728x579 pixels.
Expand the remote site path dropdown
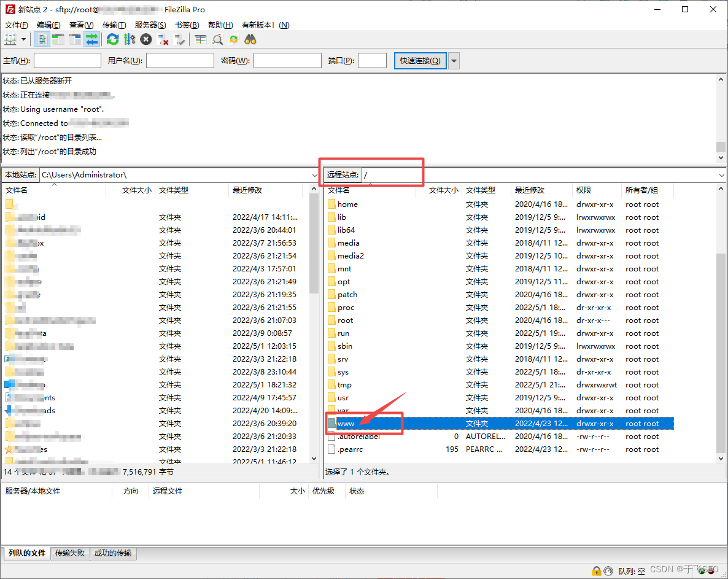721,175
